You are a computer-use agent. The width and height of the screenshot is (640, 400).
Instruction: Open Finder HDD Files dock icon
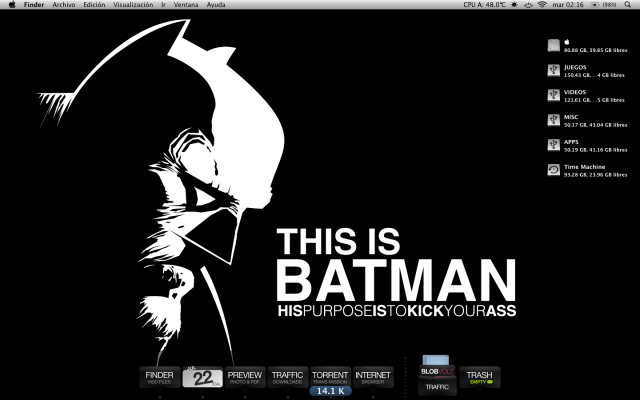(x=160, y=377)
